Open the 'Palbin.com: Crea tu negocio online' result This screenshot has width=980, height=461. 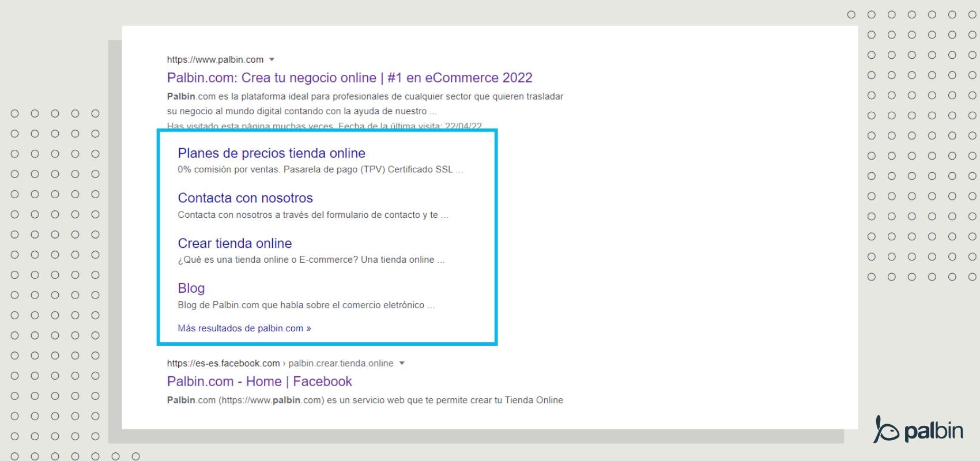[349, 78]
